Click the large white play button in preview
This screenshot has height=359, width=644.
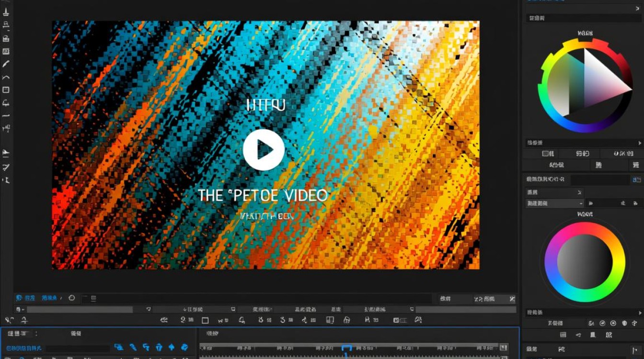click(x=264, y=150)
